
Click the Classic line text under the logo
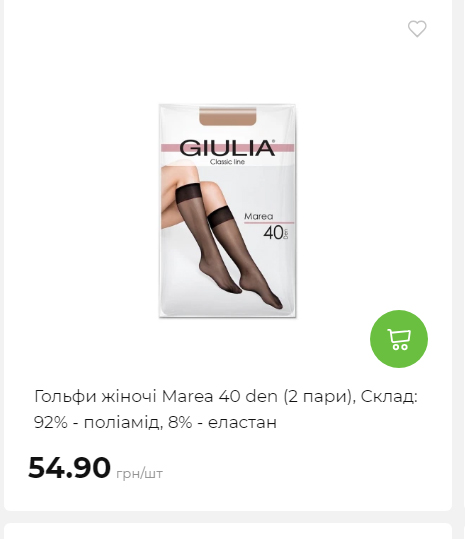[x=227, y=162]
